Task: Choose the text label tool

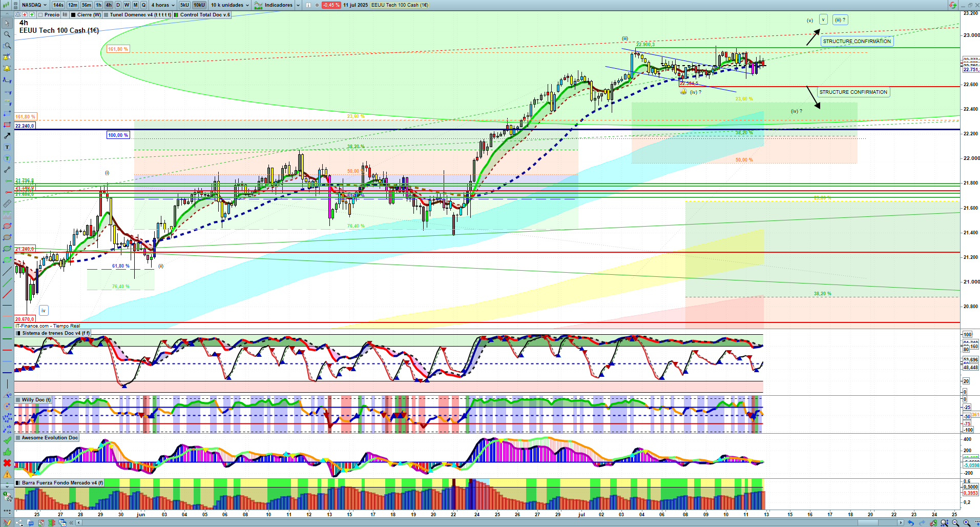Action: tap(7, 147)
